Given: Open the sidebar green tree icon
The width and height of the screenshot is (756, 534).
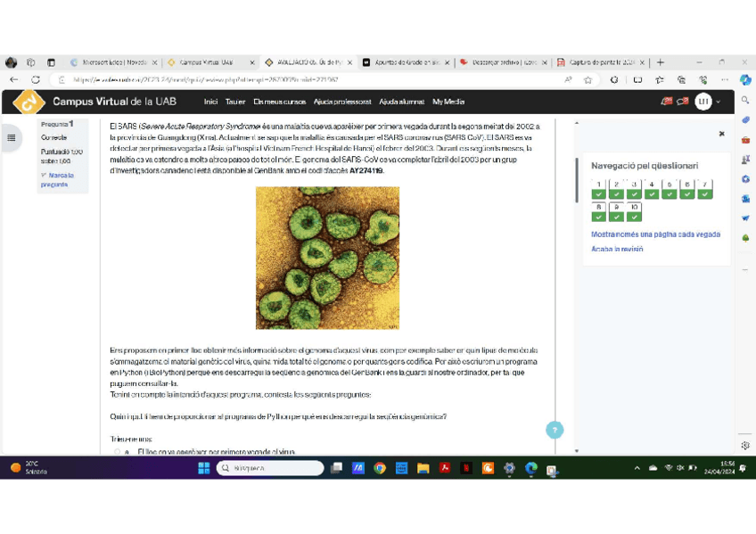Looking at the screenshot, I should [745, 238].
